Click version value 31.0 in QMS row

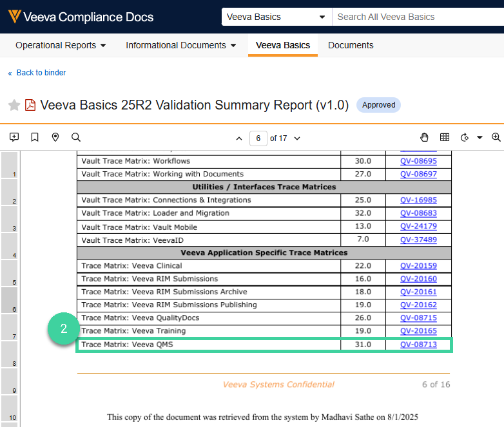click(363, 345)
